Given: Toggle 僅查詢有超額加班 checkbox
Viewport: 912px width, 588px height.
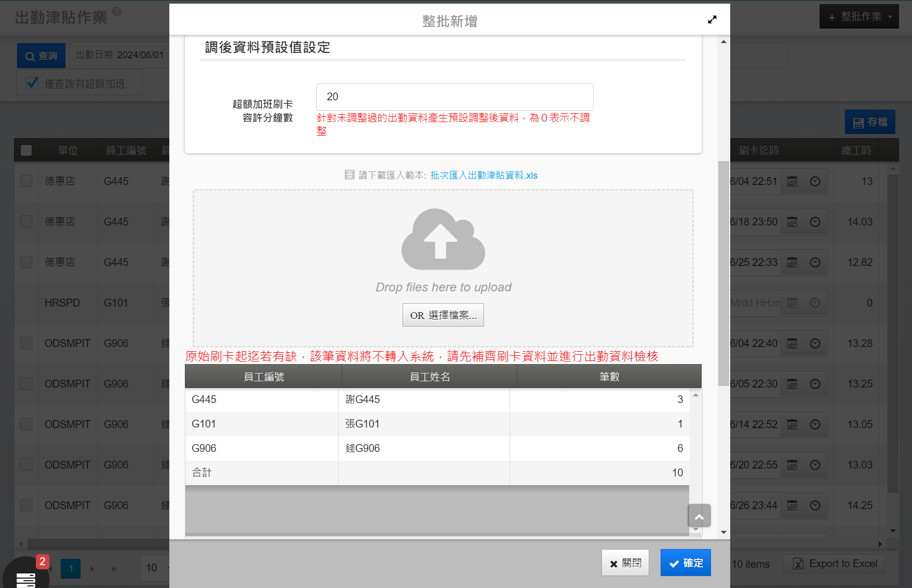Looking at the screenshot, I should pos(32,83).
